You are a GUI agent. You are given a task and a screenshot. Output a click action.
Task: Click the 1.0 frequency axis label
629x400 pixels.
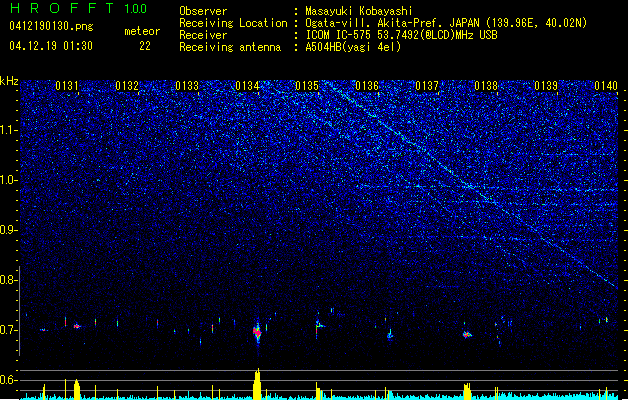9,180
